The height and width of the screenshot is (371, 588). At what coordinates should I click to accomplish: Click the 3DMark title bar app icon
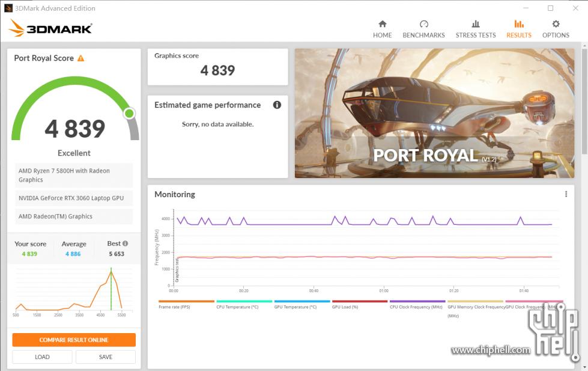point(8,8)
